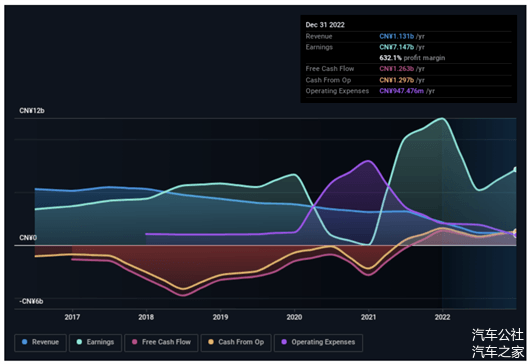Viewport: 530px width, 364px height.
Task: Toggle the Revenue legend button
Action: (x=41, y=342)
